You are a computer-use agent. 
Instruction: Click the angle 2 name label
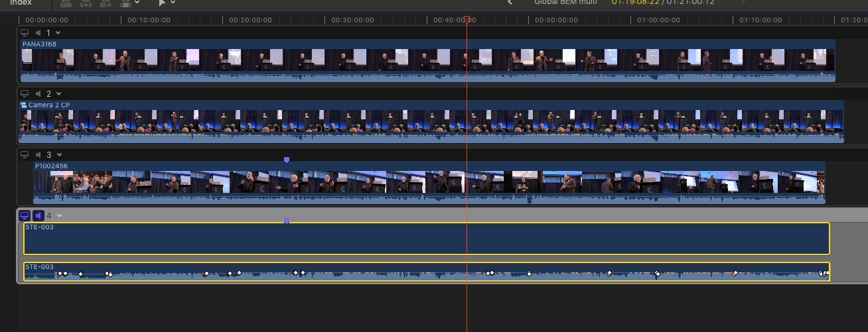(x=48, y=94)
